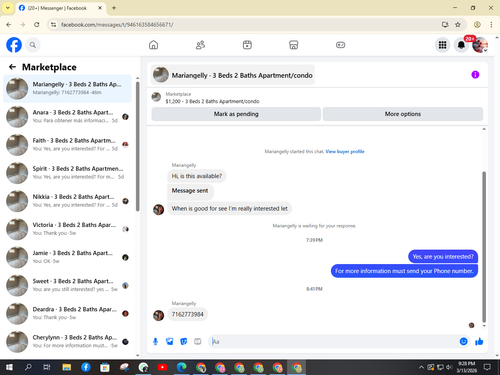Viewport: 500px width, 375px height.
Task: Open View buyer profile link
Action: pyautogui.click(x=345, y=152)
